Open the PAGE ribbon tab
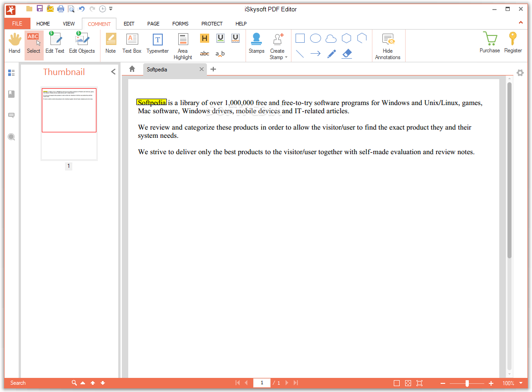532x392 pixels. 153,24
